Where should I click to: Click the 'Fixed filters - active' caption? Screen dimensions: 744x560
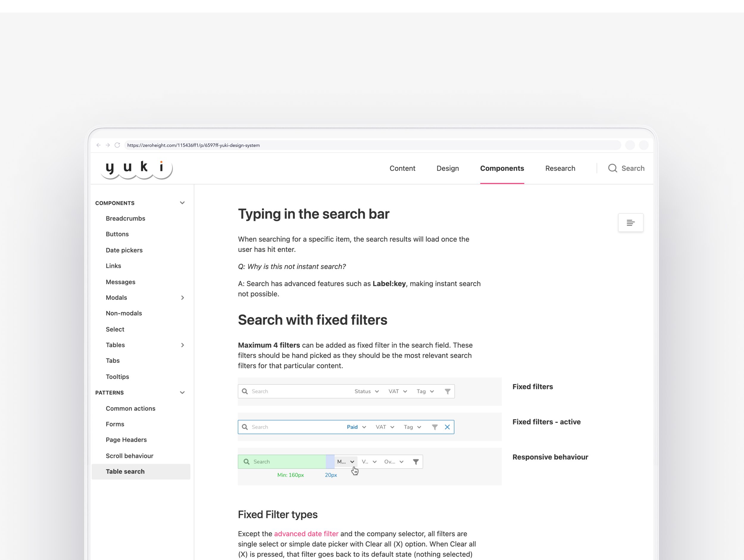point(546,422)
